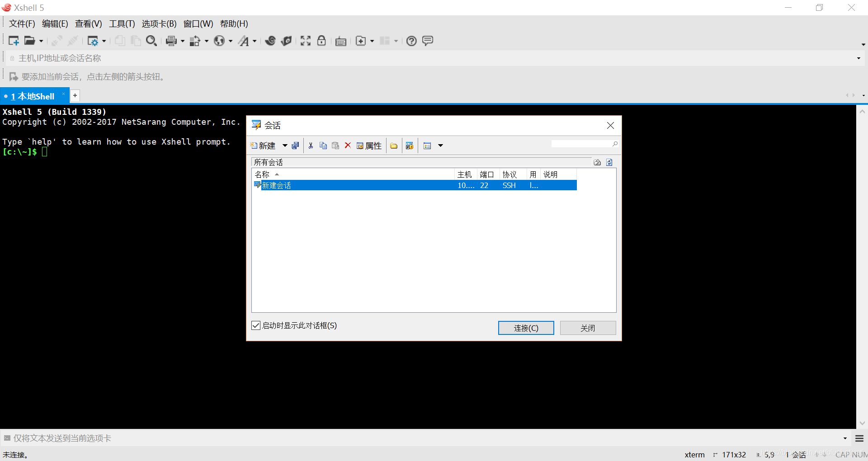The width and height of the screenshot is (868, 461).
Task: Click 新建 in the sessions dialog
Action: [263, 146]
